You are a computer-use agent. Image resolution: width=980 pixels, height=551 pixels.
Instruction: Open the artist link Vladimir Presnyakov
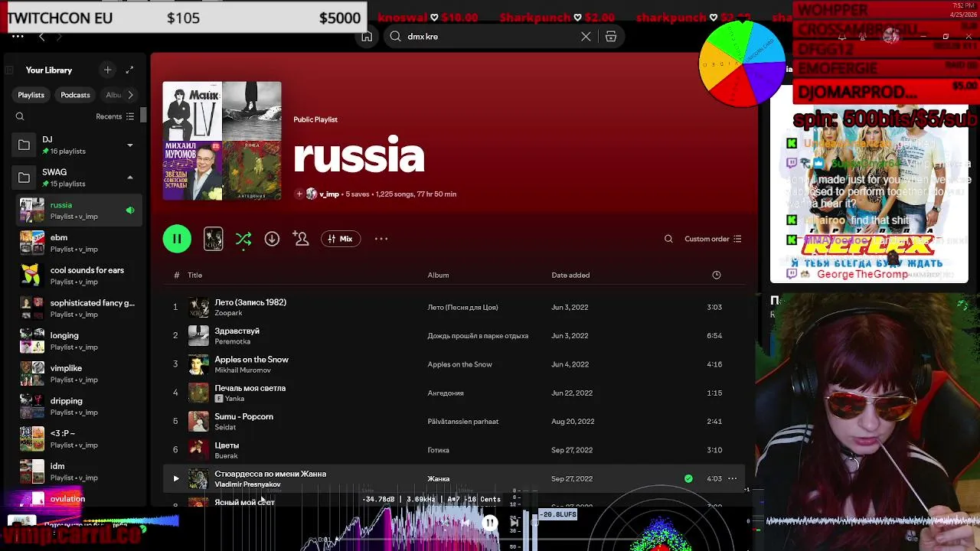click(x=247, y=484)
